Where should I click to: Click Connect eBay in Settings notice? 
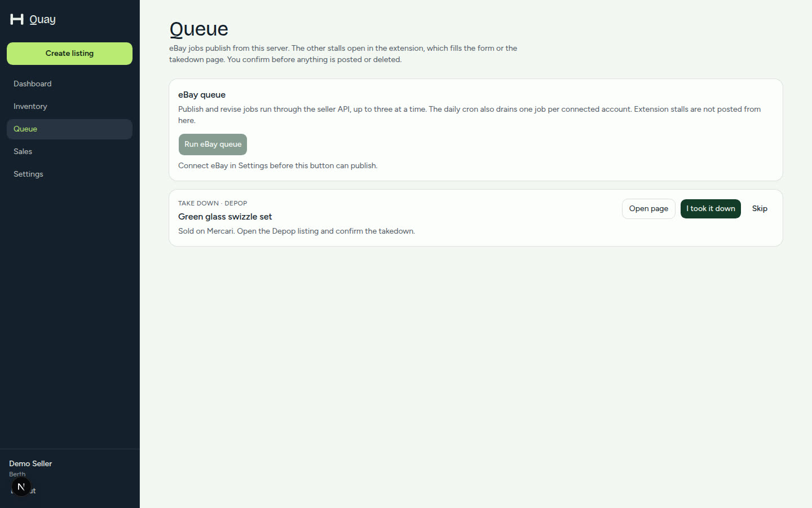coord(277,165)
